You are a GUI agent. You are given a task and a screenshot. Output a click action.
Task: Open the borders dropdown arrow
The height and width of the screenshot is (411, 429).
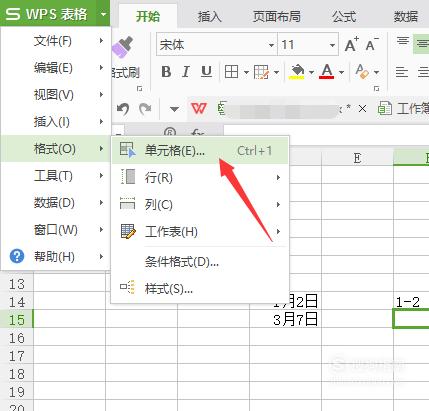[x=246, y=72]
